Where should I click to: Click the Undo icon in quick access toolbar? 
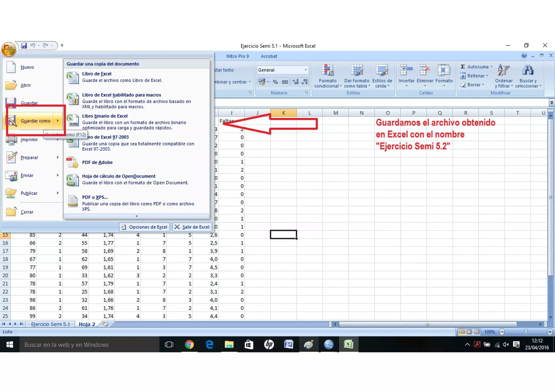[x=33, y=46]
